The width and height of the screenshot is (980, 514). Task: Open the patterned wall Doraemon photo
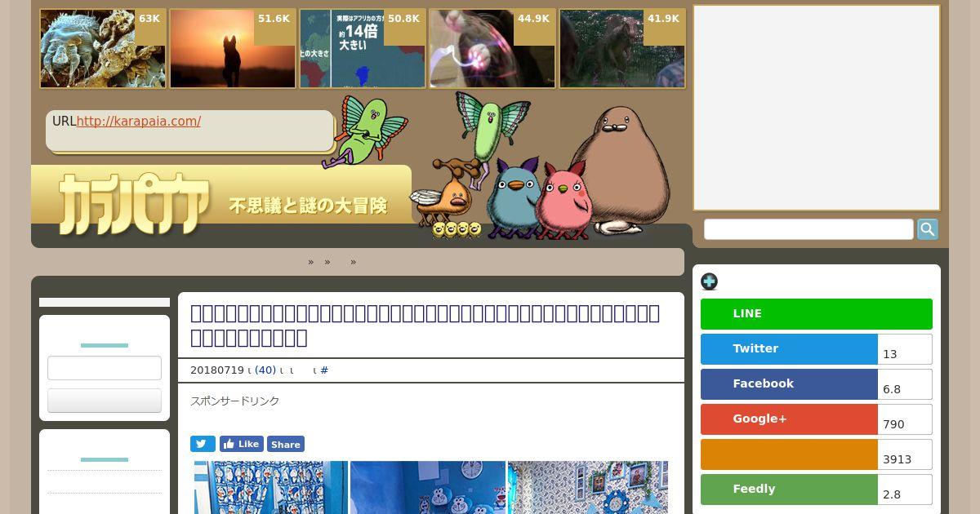[x=588, y=488]
